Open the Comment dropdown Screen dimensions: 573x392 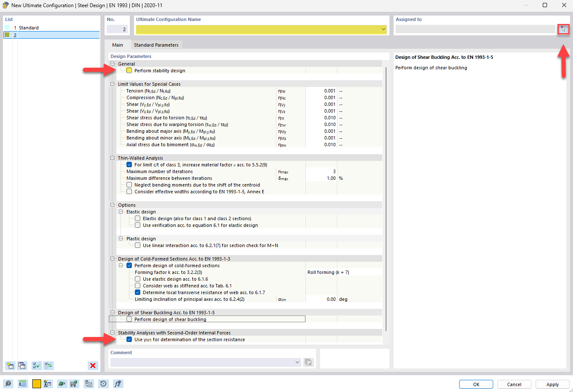297,362
